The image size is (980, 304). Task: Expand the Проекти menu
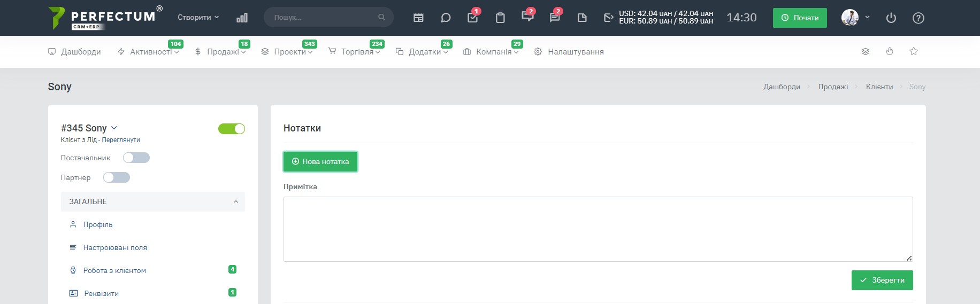coord(287,52)
